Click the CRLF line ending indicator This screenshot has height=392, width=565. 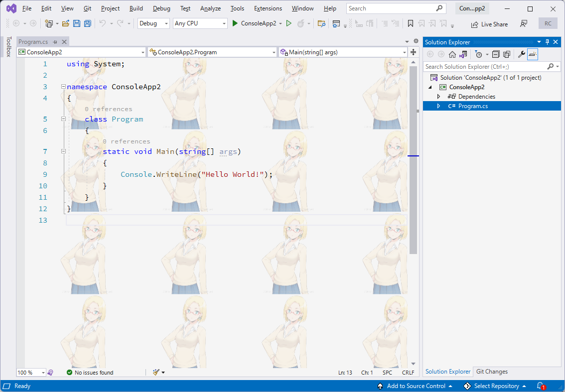408,373
